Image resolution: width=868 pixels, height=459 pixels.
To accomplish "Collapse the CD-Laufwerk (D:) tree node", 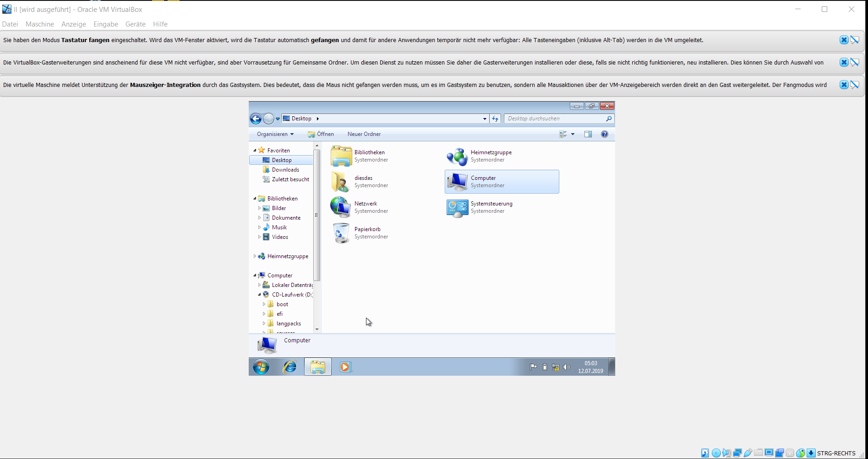I will pos(259,295).
